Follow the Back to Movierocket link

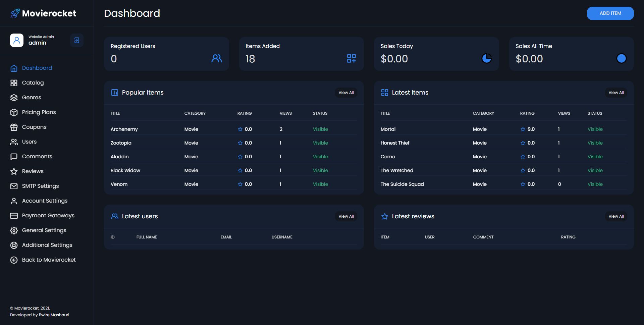49,260
